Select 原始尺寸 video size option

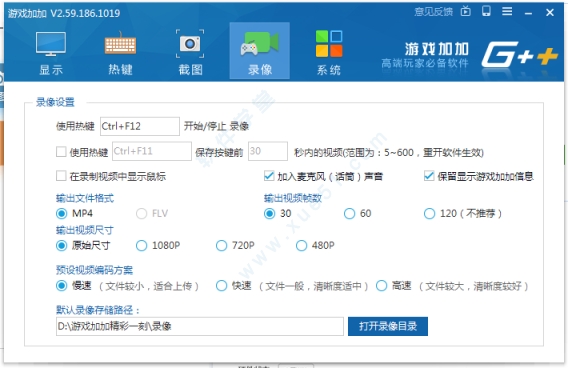tap(62, 246)
